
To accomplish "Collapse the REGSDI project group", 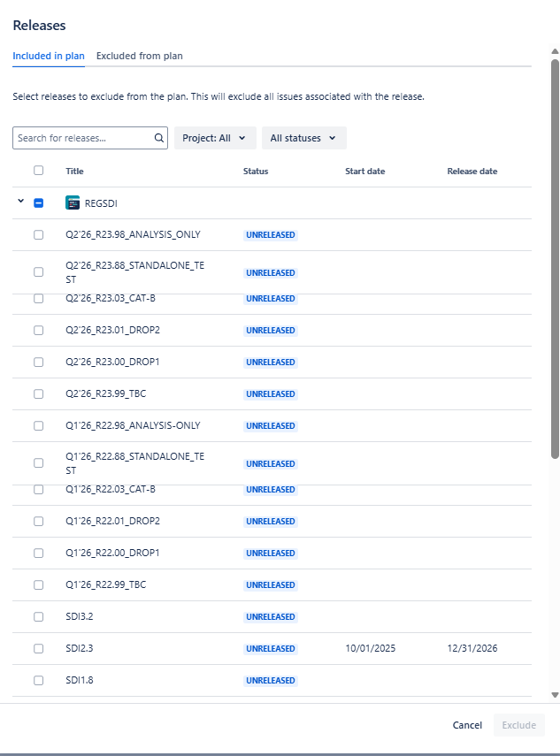I will point(20,201).
